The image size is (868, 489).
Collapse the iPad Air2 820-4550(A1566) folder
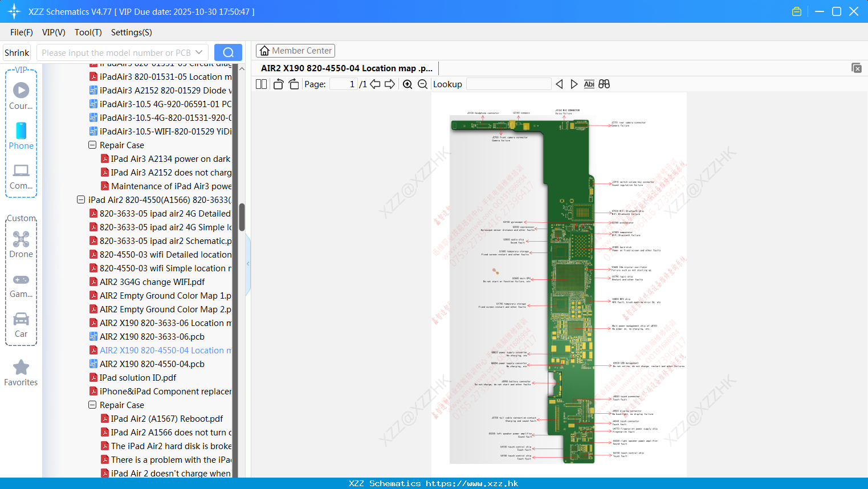pos(81,200)
